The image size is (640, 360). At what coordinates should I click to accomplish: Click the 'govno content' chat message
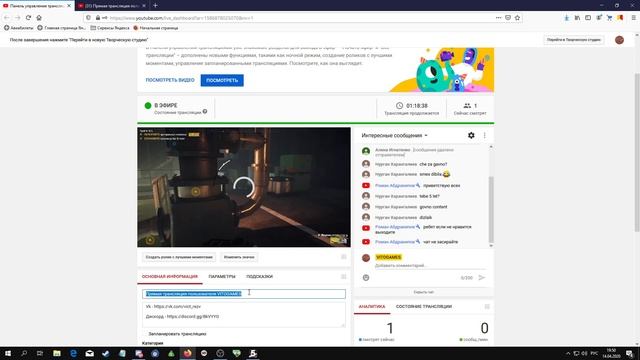(x=433, y=207)
